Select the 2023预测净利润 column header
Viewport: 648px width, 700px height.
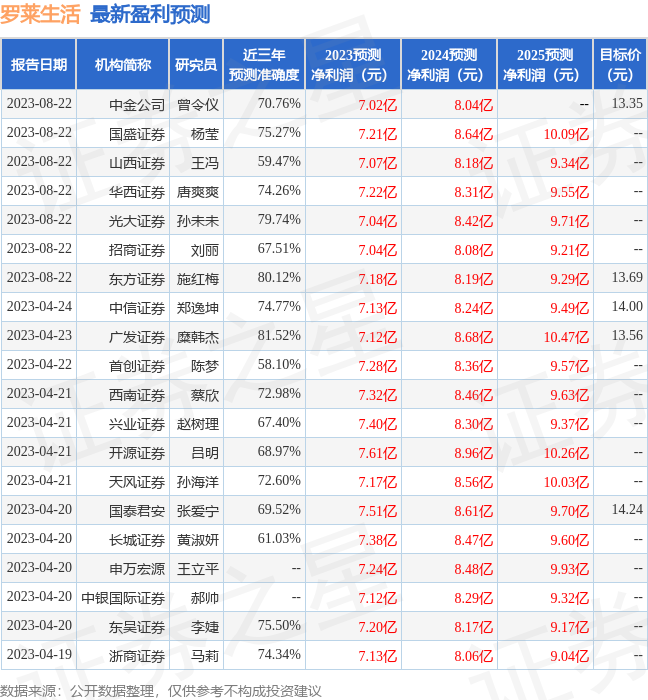353,64
